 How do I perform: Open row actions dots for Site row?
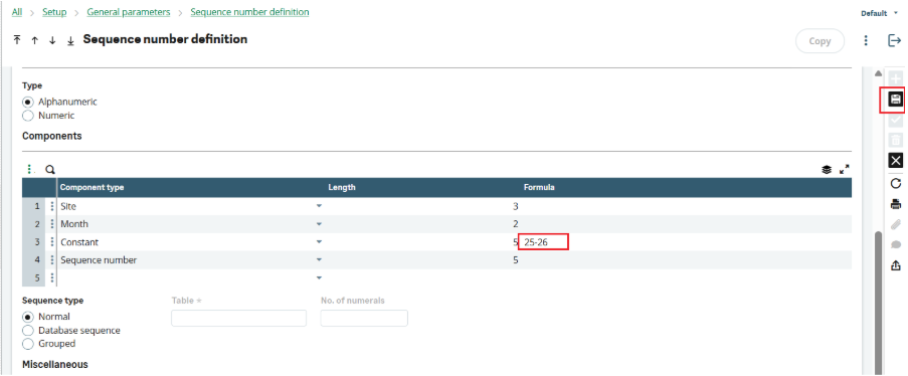click(x=52, y=206)
